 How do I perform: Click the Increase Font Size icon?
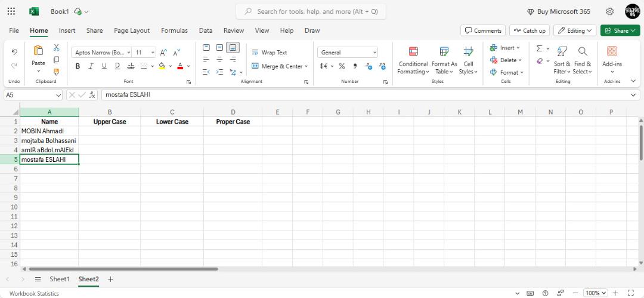click(163, 53)
